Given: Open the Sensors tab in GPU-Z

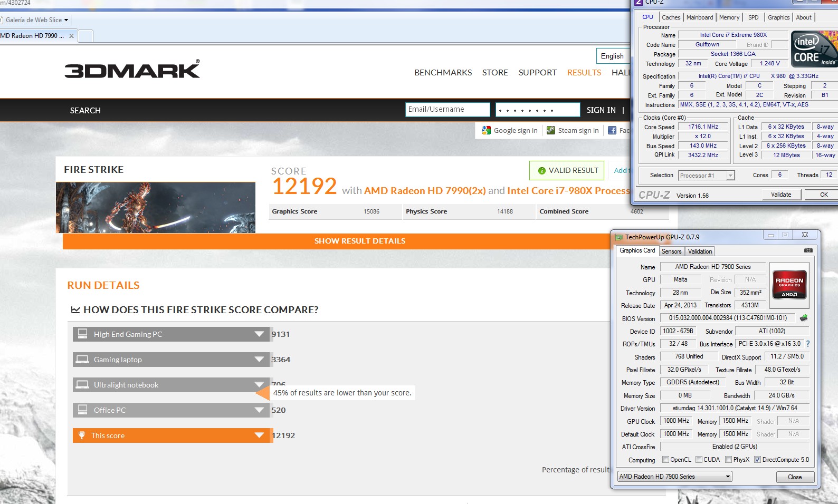Looking at the screenshot, I should coord(671,251).
